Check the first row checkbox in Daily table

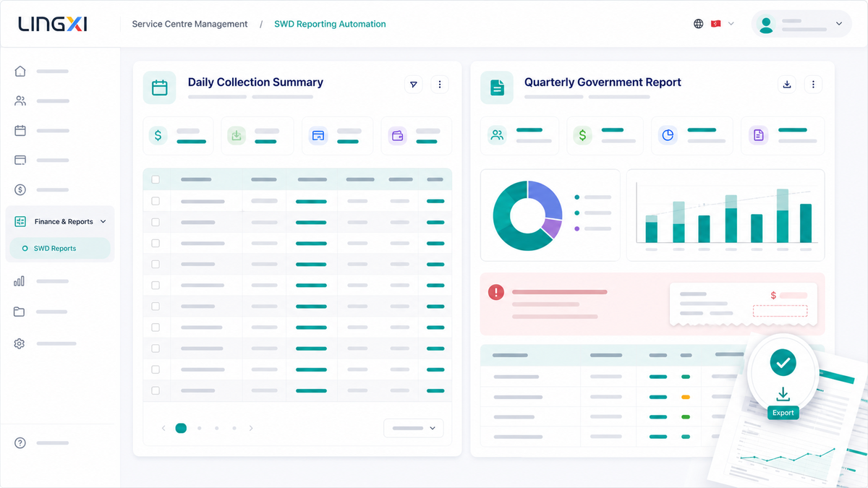(x=156, y=201)
